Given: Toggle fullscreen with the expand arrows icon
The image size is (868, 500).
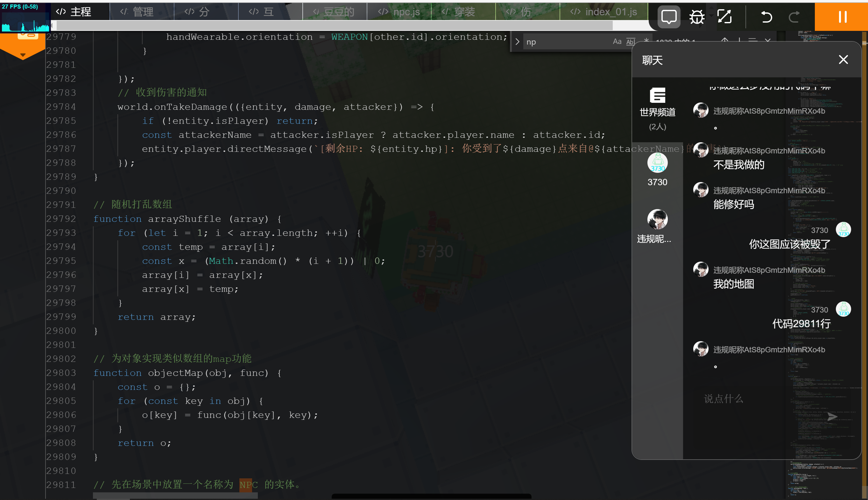Looking at the screenshot, I should pyautogui.click(x=724, y=17).
